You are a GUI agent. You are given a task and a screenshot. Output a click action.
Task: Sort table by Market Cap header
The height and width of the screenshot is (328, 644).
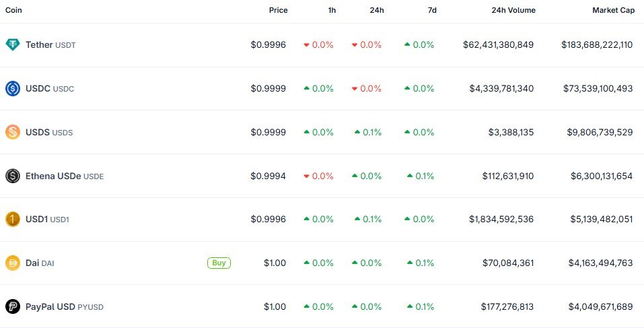coord(613,10)
